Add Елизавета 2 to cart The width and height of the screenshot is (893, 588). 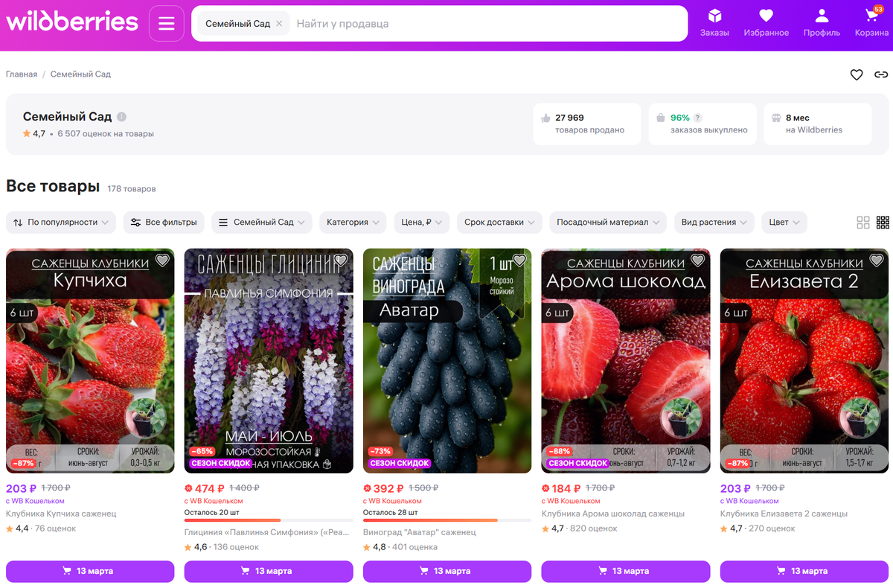click(804, 572)
